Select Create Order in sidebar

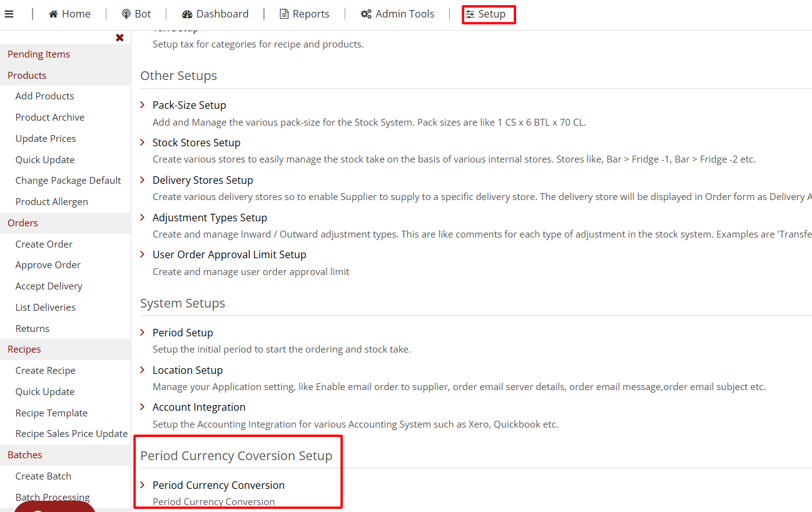click(44, 244)
